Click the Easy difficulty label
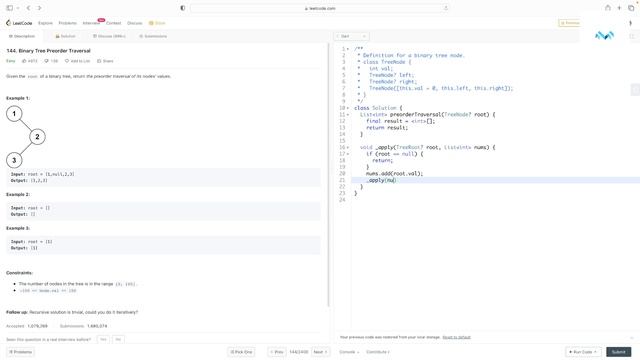 pyautogui.click(x=11, y=61)
